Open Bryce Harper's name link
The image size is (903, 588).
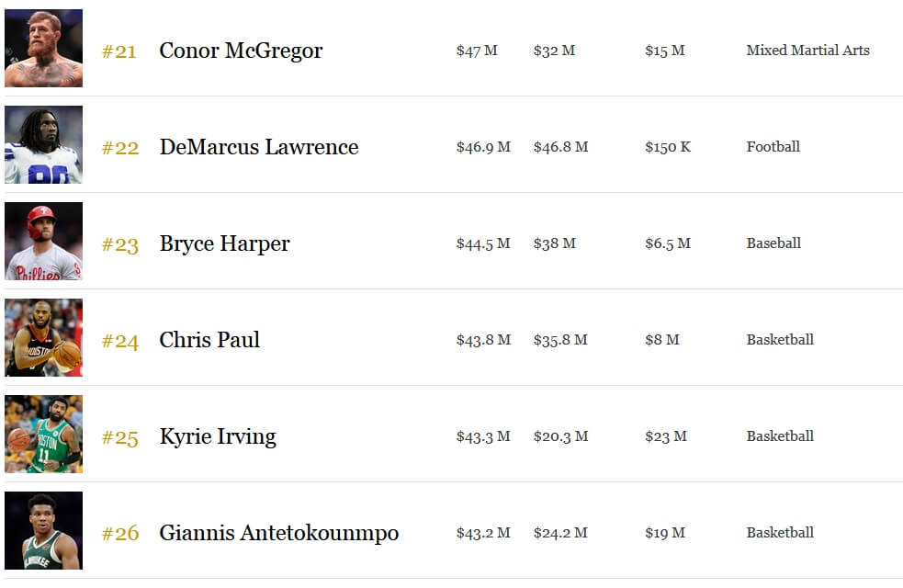pos(224,244)
